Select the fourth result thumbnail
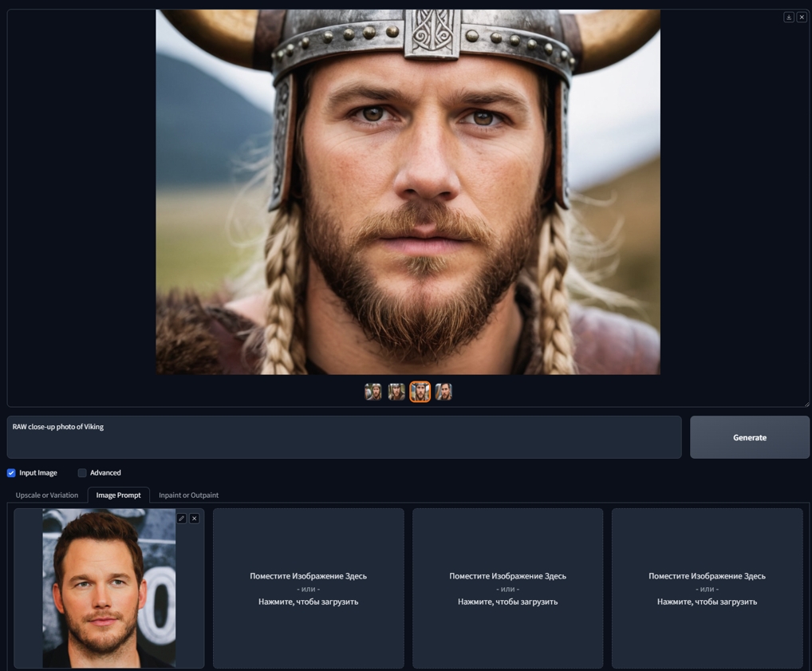The width and height of the screenshot is (812, 671). coord(443,392)
